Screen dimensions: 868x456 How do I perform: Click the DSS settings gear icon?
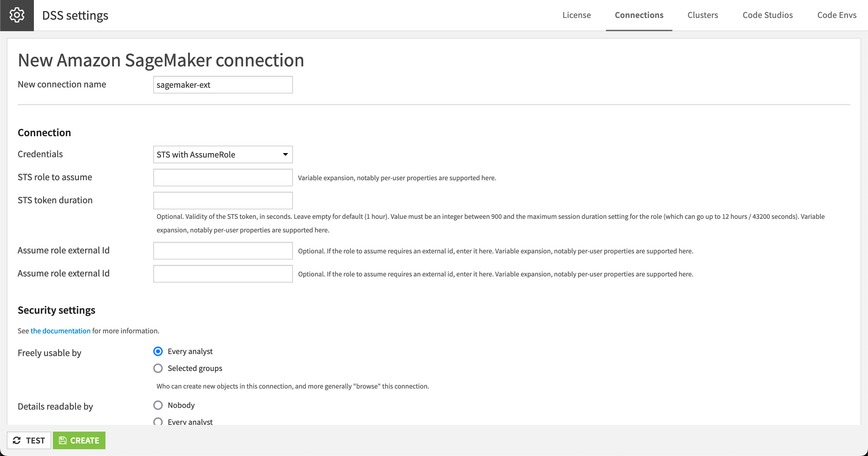click(x=17, y=15)
